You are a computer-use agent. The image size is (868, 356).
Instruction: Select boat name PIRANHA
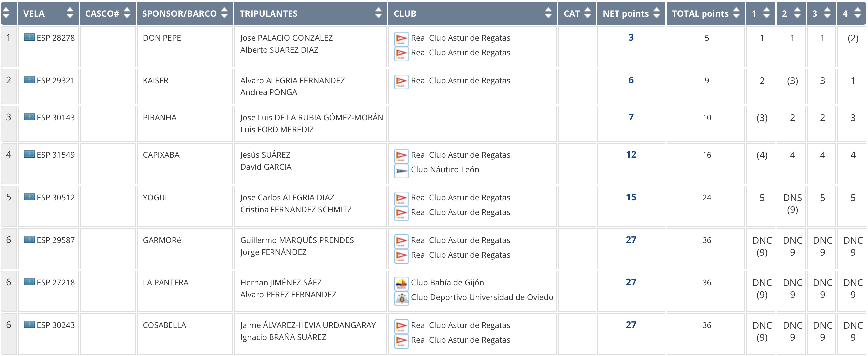click(x=160, y=117)
